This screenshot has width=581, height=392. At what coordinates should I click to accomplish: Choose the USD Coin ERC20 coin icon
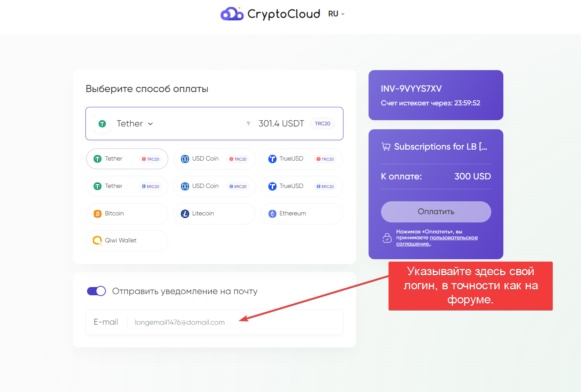coord(185,186)
